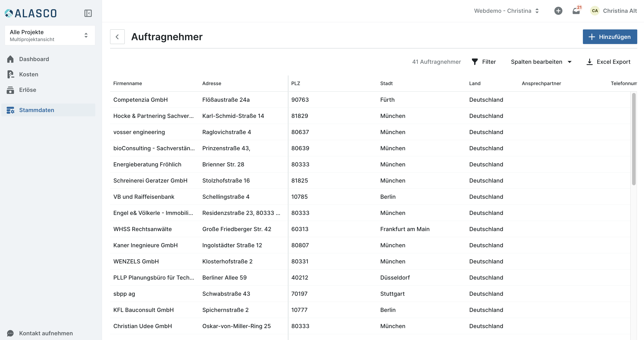This screenshot has height=340, width=644.
Task: Click the Kosten invoice icon
Action: coord(10,75)
